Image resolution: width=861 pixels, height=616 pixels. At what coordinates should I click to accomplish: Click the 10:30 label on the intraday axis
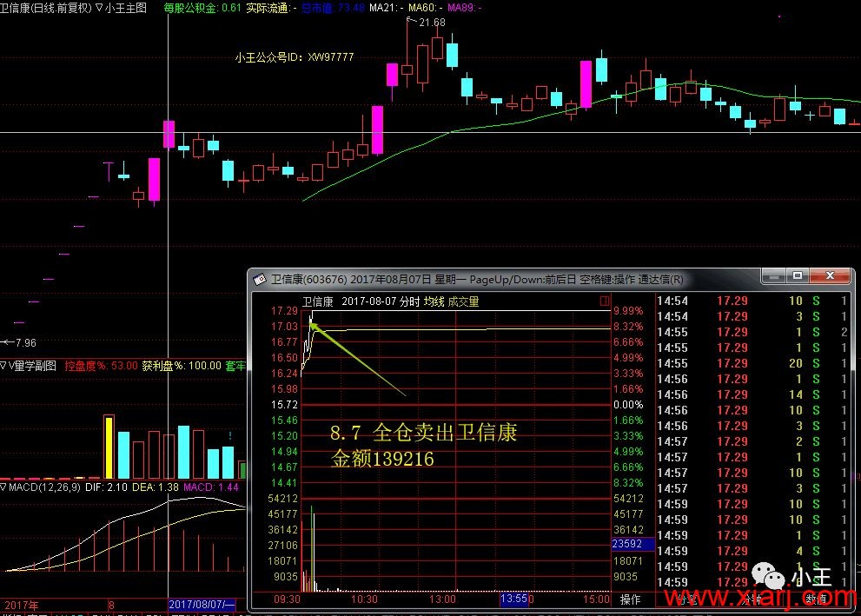pos(364,599)
